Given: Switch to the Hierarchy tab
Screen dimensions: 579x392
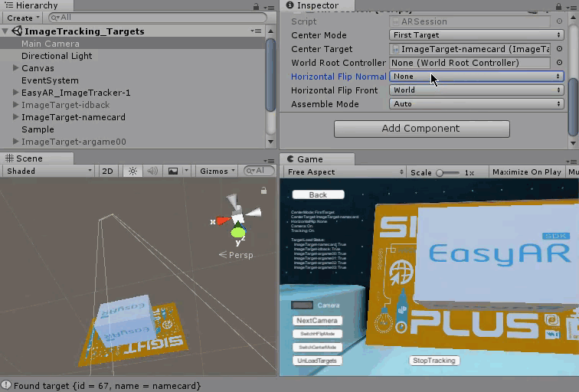Looking at the screenshot, I should click(36, 5).
